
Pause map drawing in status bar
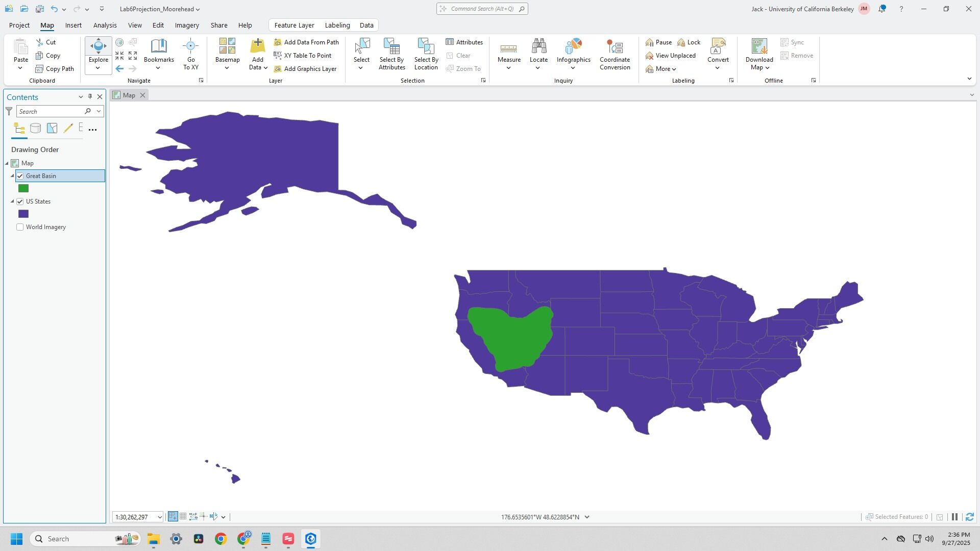pyautogui.click(x=954, y=517)
